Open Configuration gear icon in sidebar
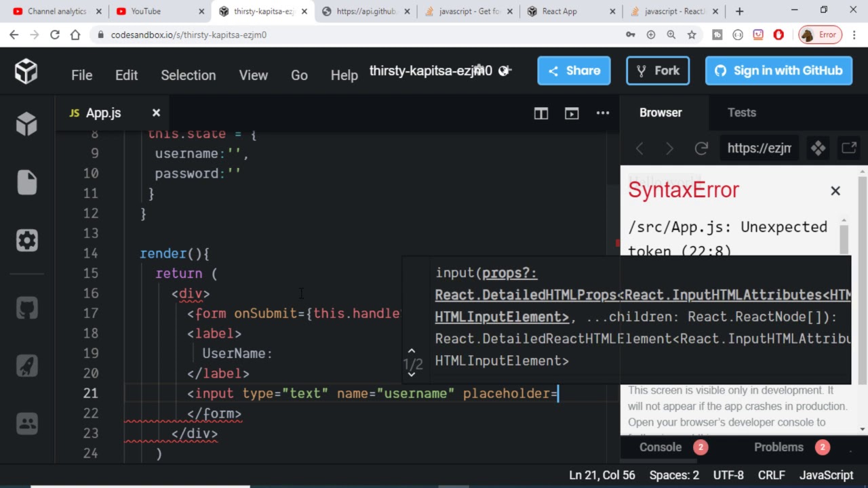 27,241
